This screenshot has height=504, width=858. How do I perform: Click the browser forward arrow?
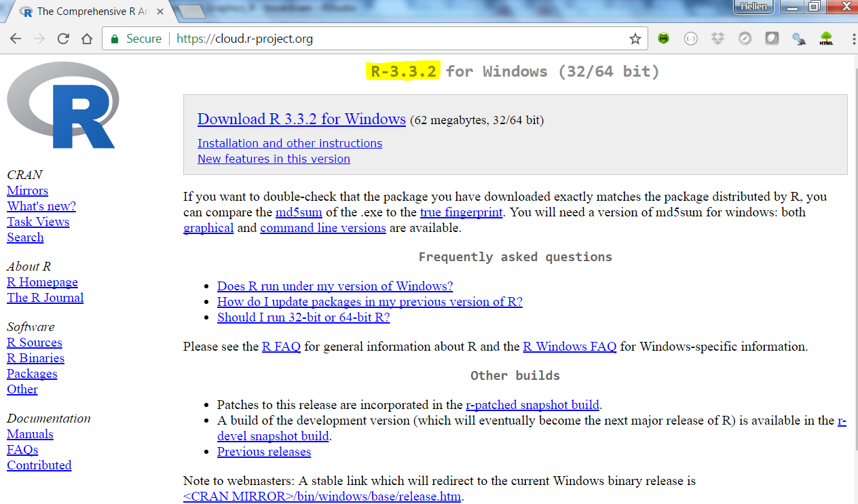click(39, 39)
